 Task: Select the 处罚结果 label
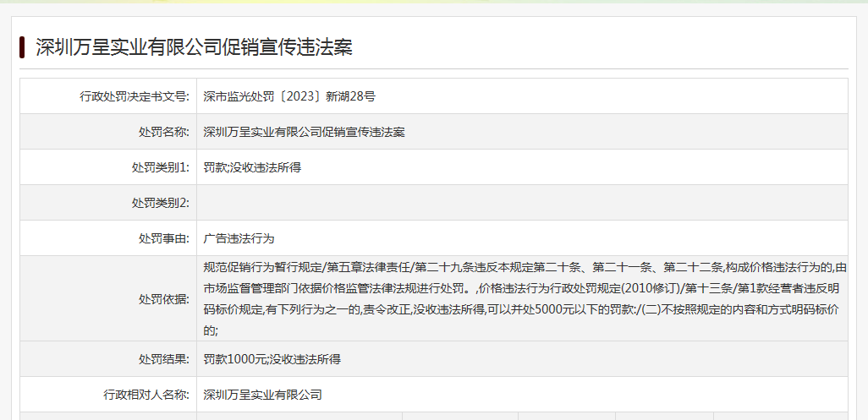click(164, 359)
